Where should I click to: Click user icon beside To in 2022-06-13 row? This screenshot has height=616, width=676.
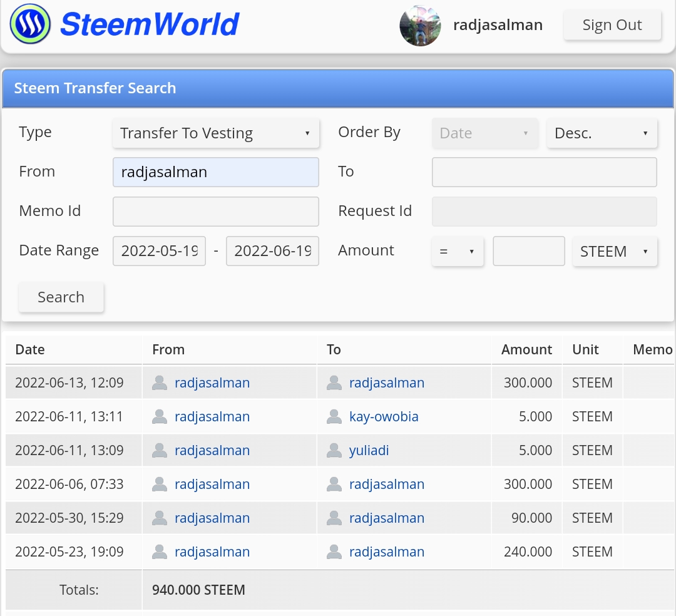click(x=334, y=382)
